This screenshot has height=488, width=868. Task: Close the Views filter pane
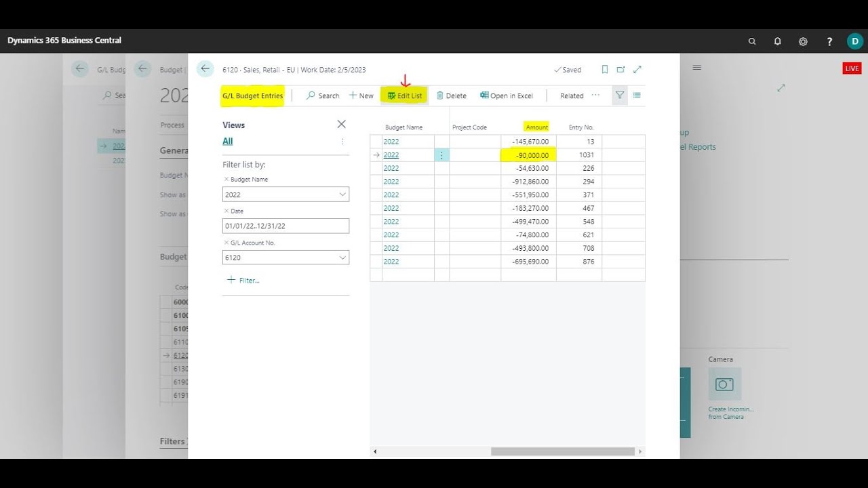(x=341, y=124)
